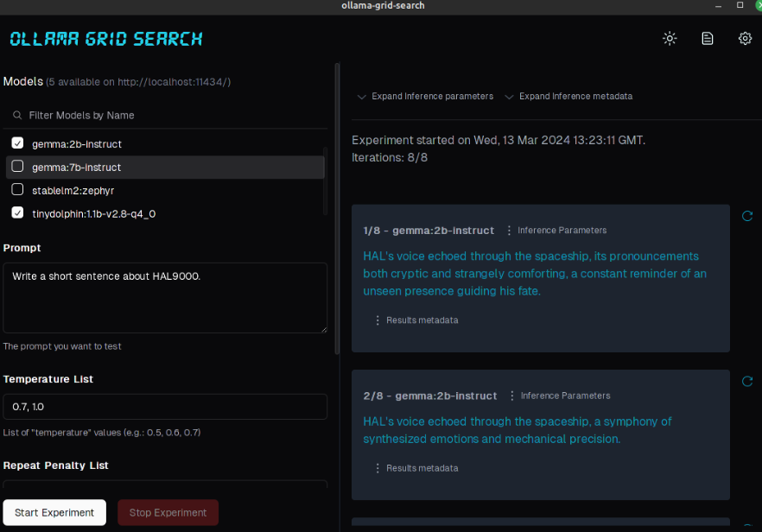Viewport: 762px width, 532px height.
Task: Uncheck tinydolphin:1.1b-v2.8-q4_0 model
Action: [x=17, y=212]
